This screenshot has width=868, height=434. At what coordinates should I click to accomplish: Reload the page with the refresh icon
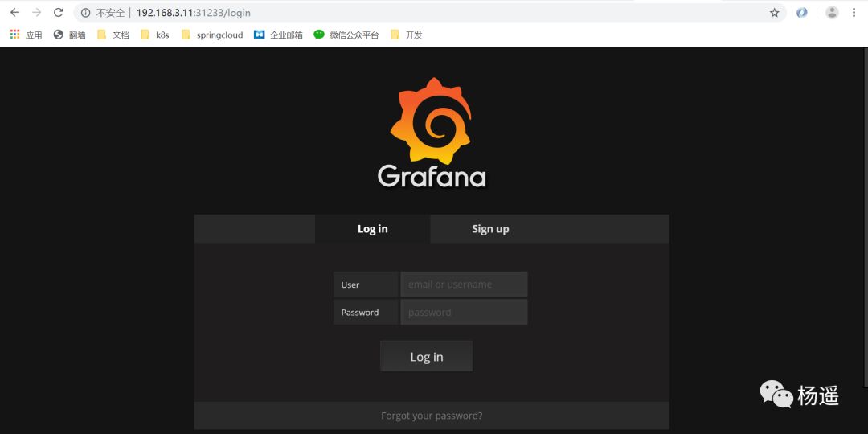[58, 12]
